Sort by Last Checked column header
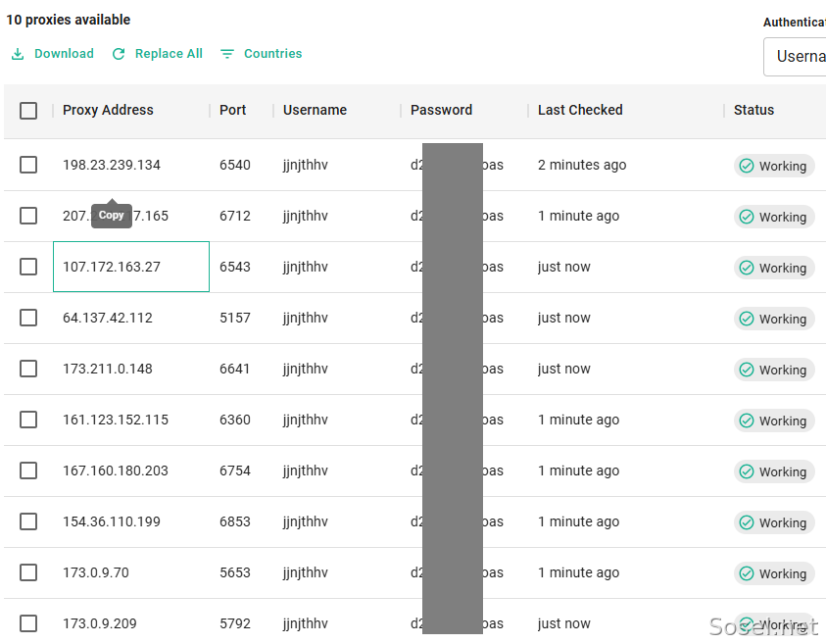826x644 pixels. pyautogui.click(x=580, y=110)
